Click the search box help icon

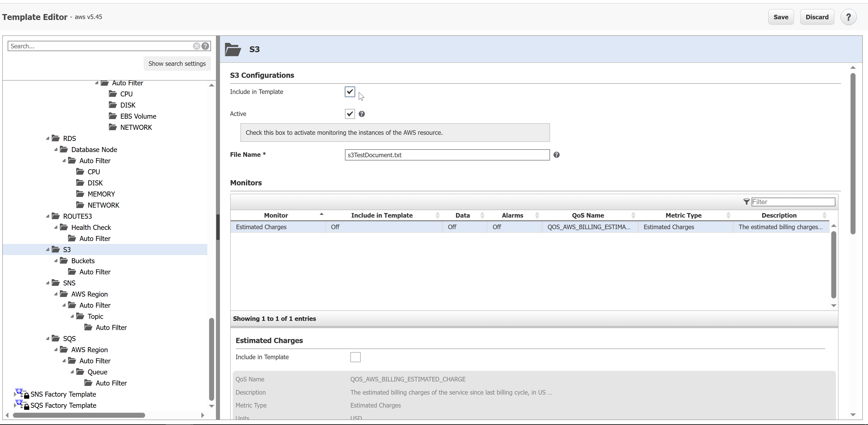[205, 46]
